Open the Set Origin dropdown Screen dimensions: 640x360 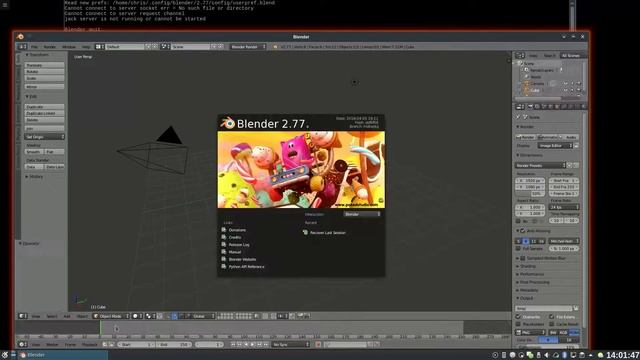point(44,137)
